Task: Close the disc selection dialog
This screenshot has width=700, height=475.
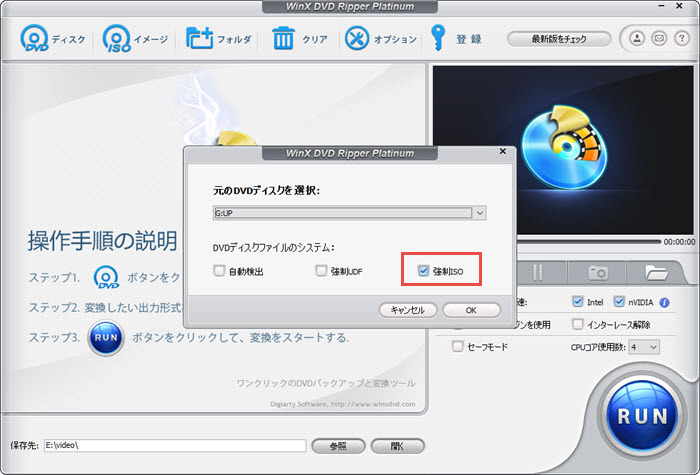Action: click(x=503, y=151)
